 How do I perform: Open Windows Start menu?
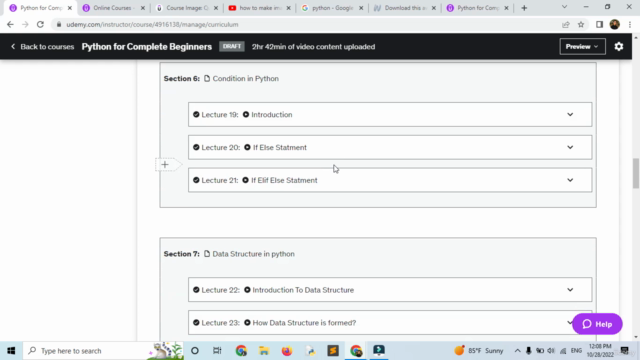(11, 351)
